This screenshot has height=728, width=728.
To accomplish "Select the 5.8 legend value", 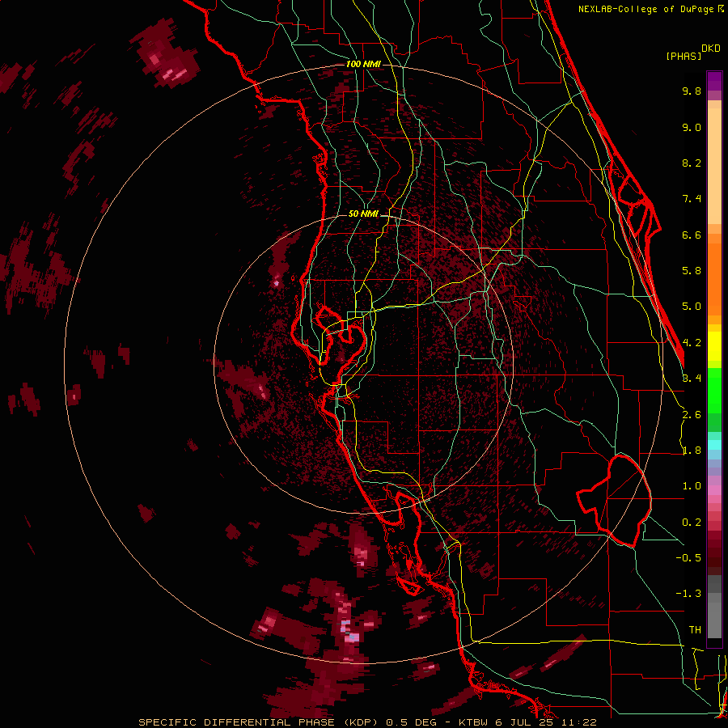I will 692,271.
